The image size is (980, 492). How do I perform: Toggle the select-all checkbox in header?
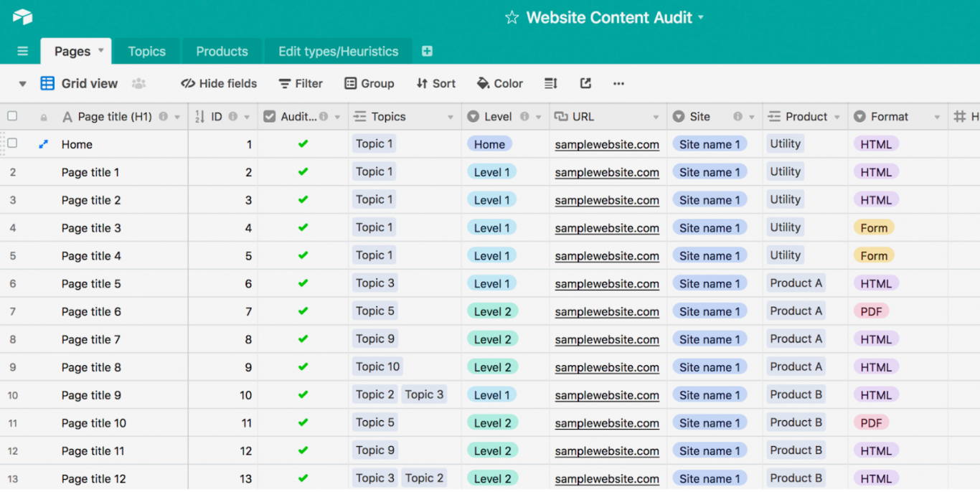coord(12,116)
